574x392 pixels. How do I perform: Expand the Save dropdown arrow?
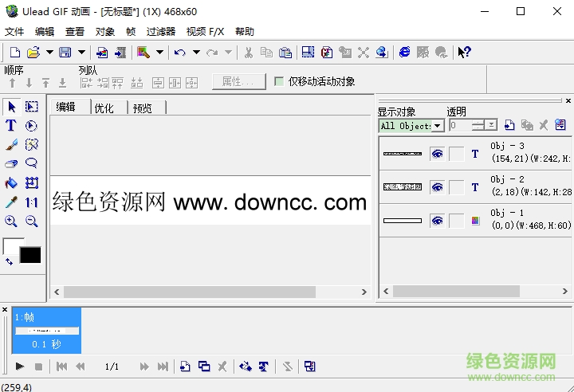click(81, 53)
